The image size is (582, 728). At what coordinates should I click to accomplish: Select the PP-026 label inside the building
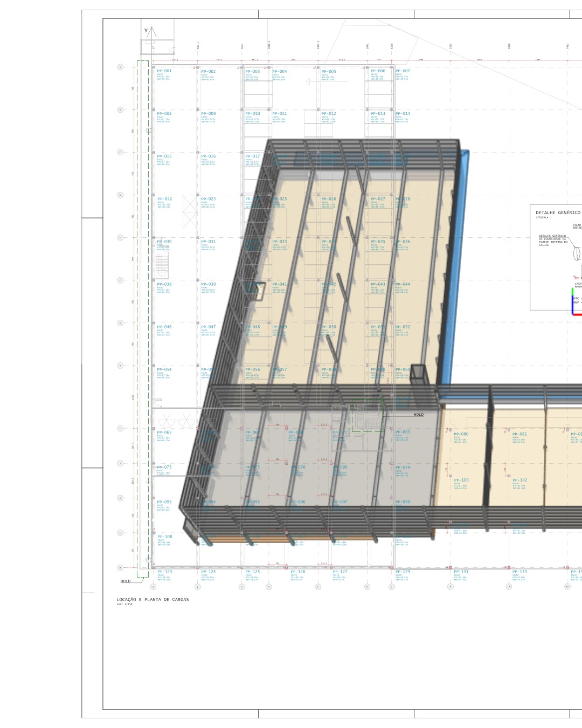coord(329,198)
